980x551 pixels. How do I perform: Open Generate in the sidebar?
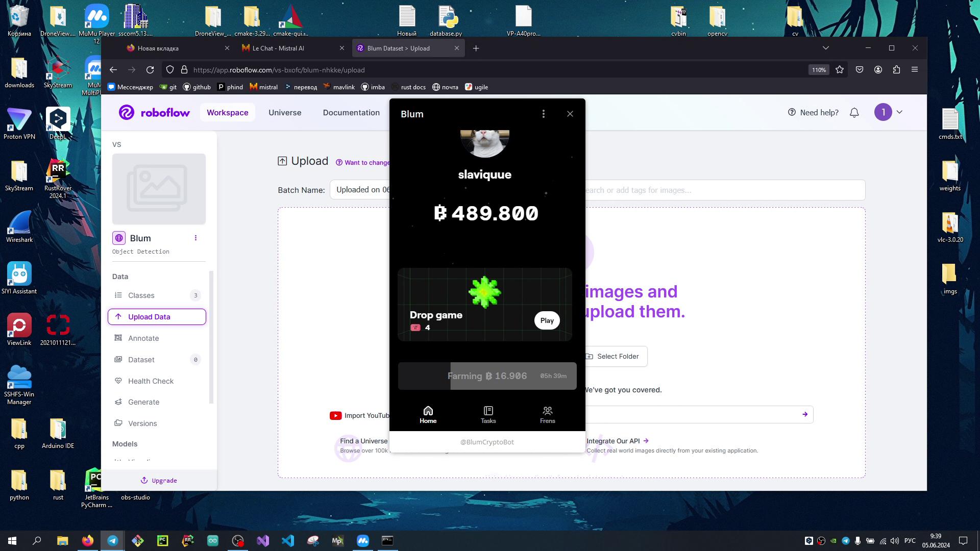(157, 402)
